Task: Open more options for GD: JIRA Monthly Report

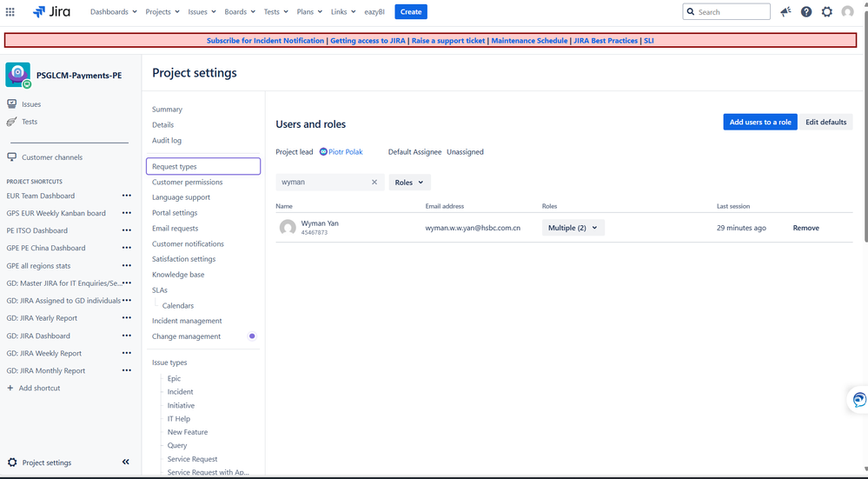Action: (127, 370)
